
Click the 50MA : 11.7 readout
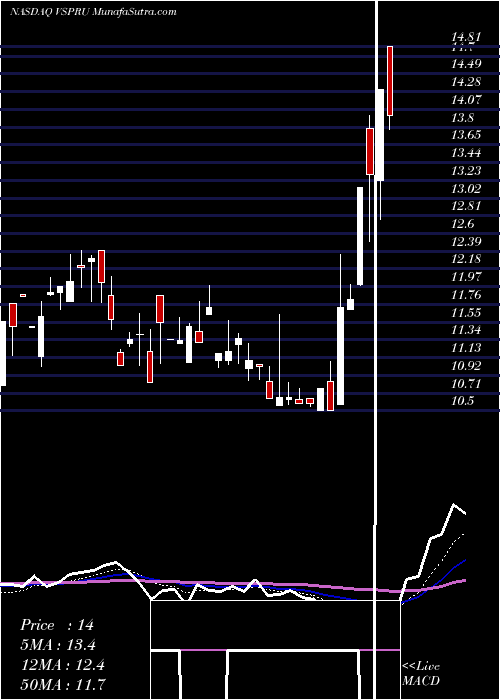(62, 684)
